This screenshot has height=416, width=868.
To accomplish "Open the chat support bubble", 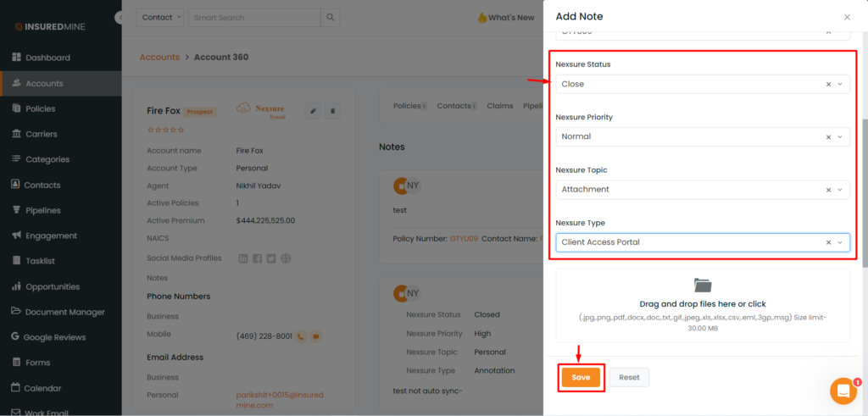I will 843,391.
